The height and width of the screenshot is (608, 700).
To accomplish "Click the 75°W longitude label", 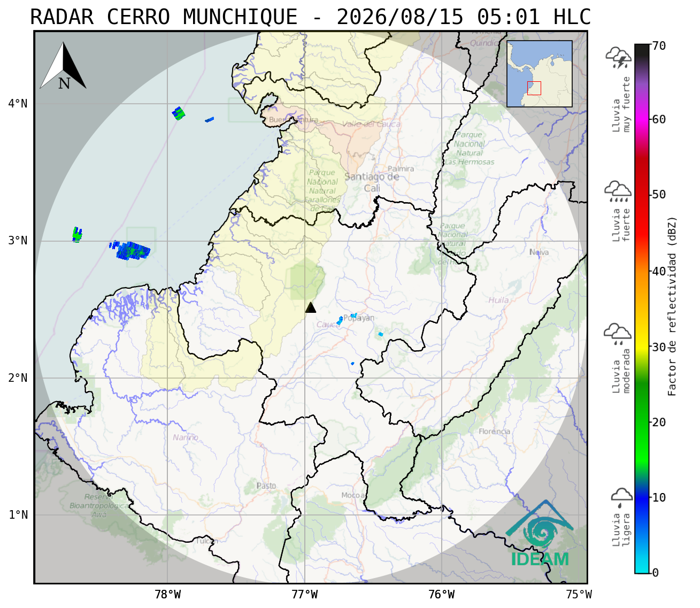I will pos(579,594).
